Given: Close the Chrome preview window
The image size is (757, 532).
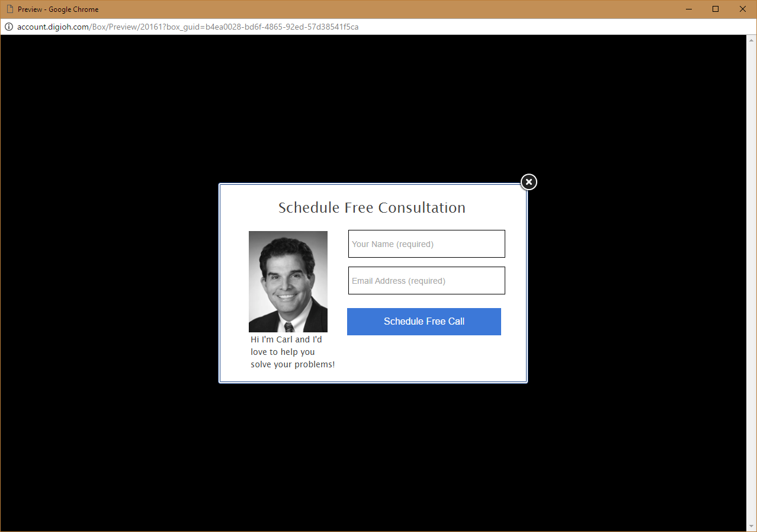Looking at the screenshot, I should coord(743,9).
